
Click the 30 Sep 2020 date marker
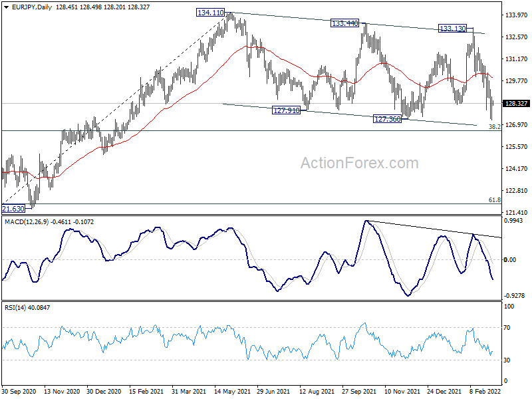pos(19,391)
